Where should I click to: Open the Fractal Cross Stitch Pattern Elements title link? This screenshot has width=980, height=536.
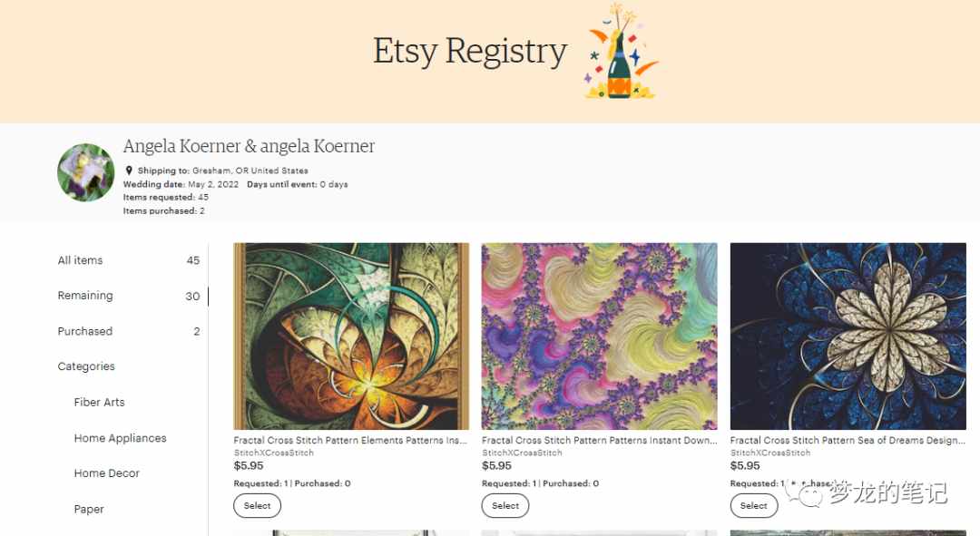(x=350, y=441)
